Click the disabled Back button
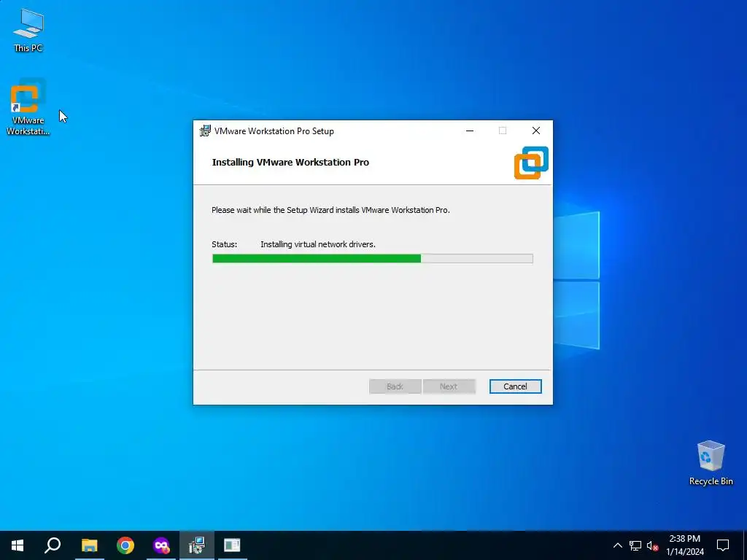Image resolution: width=747 pixels, height=560 pixels. [x=395, y=386]
